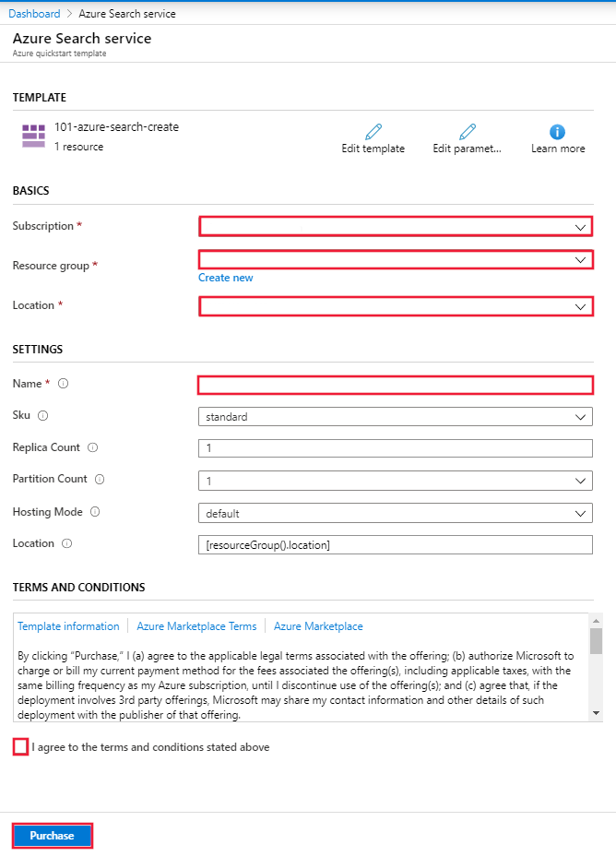View the Template information section
The width and height of the screenshot is (616, 857).
click(x=68, y=625)
